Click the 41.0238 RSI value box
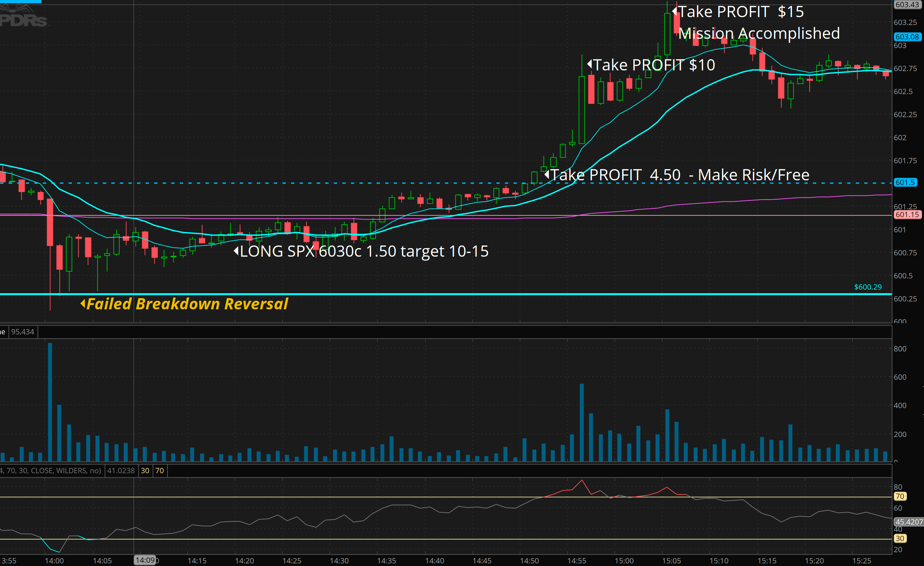 point(121,470)
